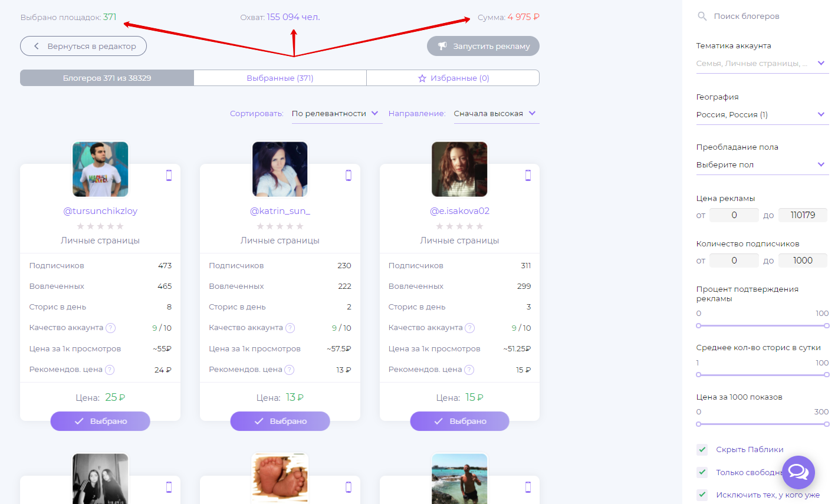The height and width of the screenshot is (504, 838).
Task: Deselect @katrin_sun_ via Выбрано button
Action: [x=280, y=421]
